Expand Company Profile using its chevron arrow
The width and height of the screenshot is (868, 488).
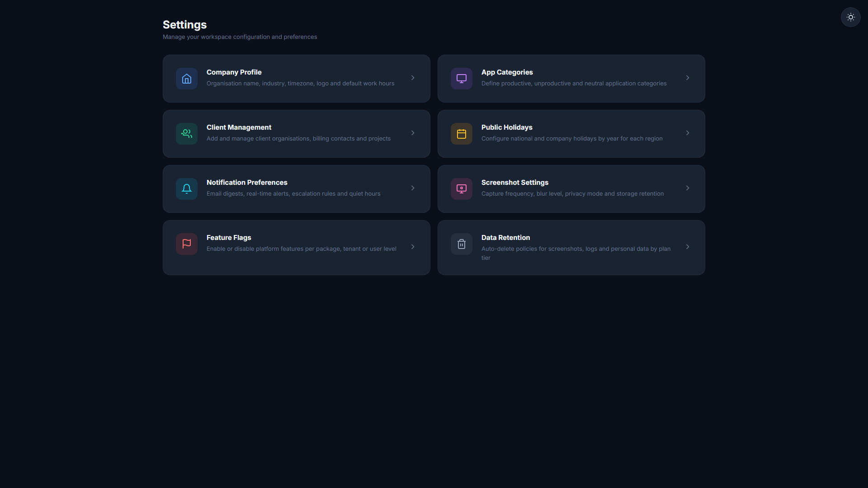(x=413, y=78)
